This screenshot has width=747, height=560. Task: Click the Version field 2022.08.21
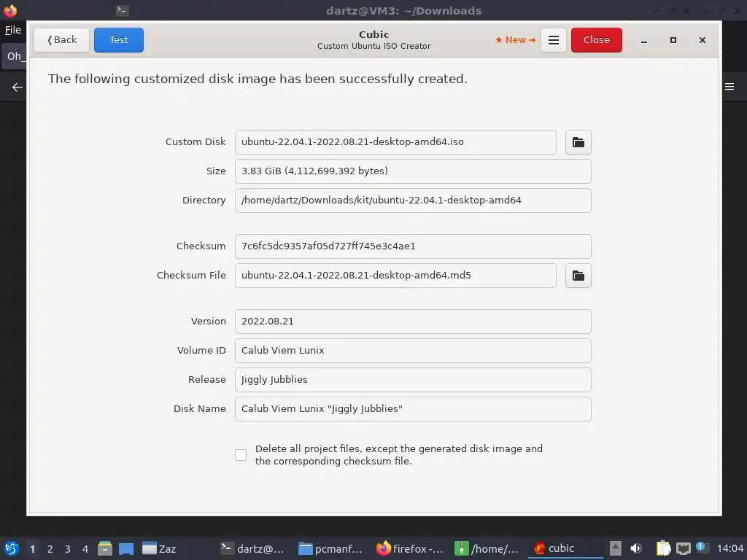(413, 322)
